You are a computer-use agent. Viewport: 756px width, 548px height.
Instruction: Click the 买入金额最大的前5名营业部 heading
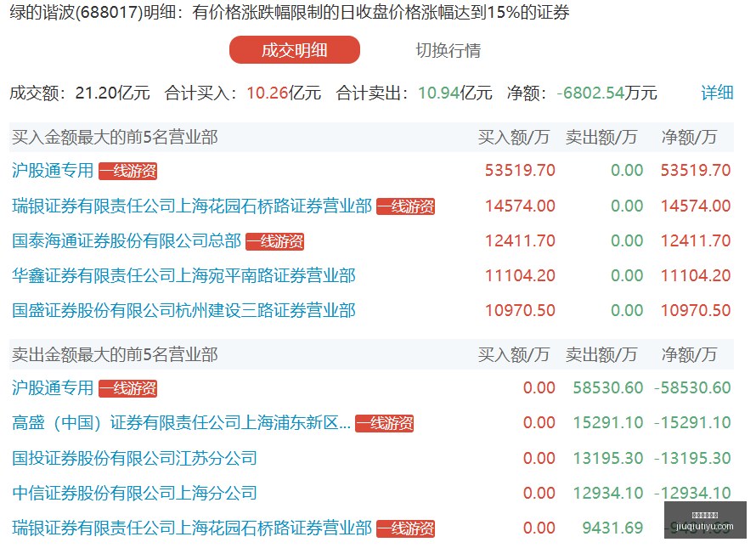click(x=115, y=138)
